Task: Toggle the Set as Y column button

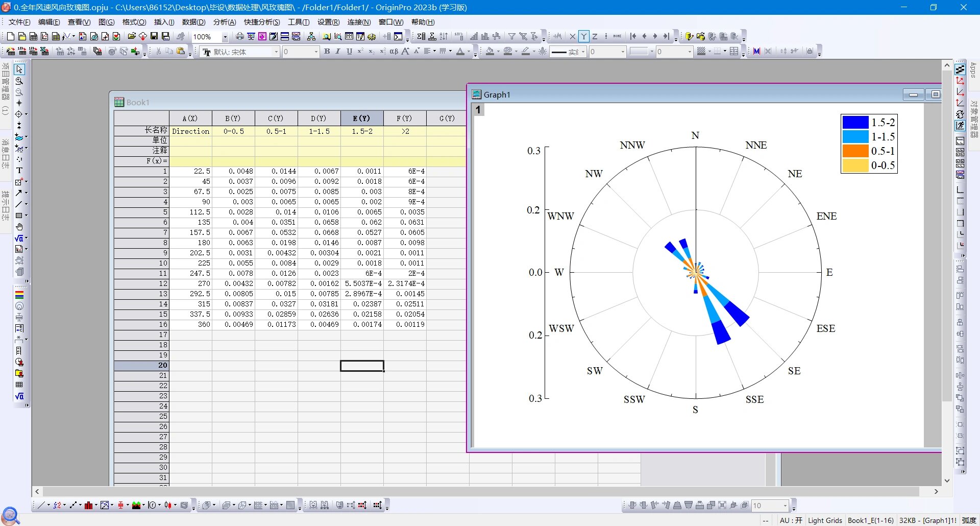Action: tap(583, 36)
